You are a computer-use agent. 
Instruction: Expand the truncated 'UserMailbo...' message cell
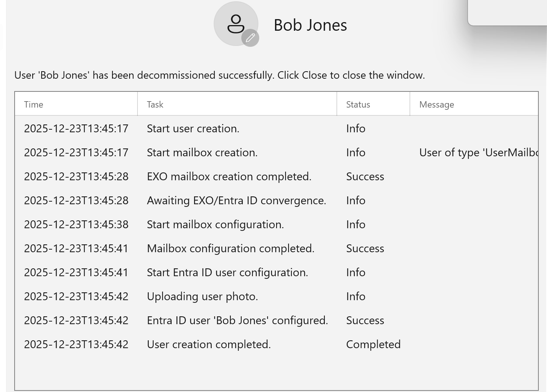[480, 153]
